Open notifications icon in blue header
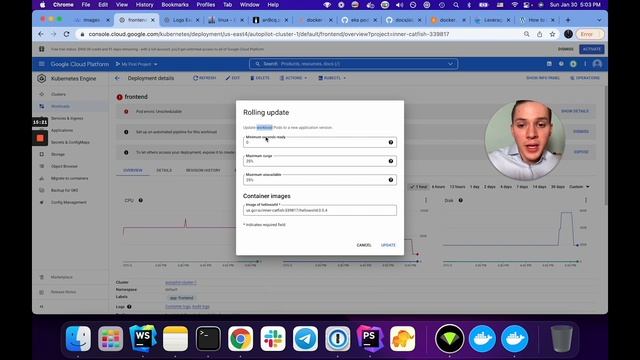Screen dimensions: 640x360 [x=573, y=64]
